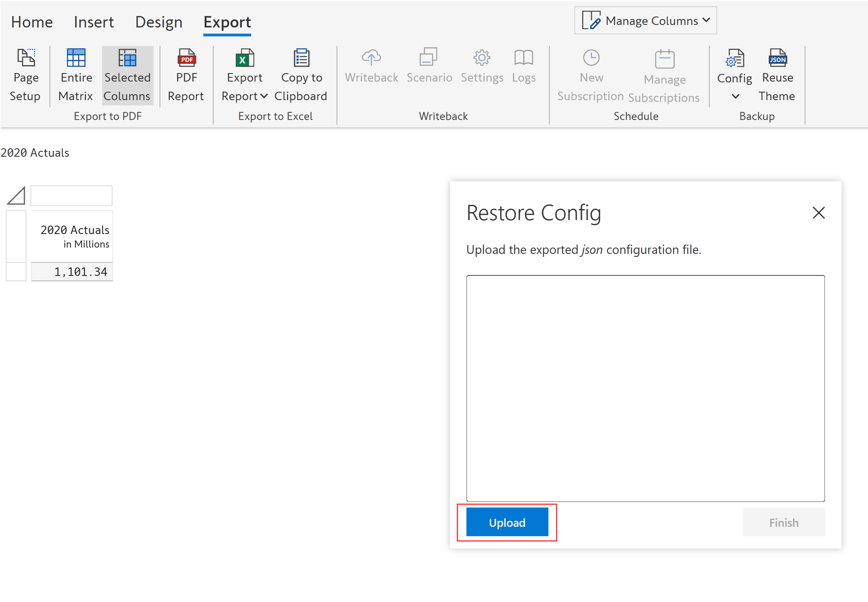The height and width of the screenshot is (602, 868).
Task: Click the Copy to Clipboard icon
Action: [x=301, y=58]
